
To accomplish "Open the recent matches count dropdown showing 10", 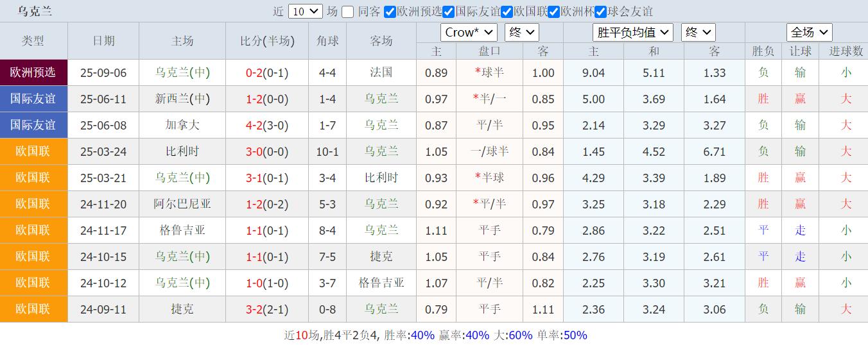I will click(305, 12).
